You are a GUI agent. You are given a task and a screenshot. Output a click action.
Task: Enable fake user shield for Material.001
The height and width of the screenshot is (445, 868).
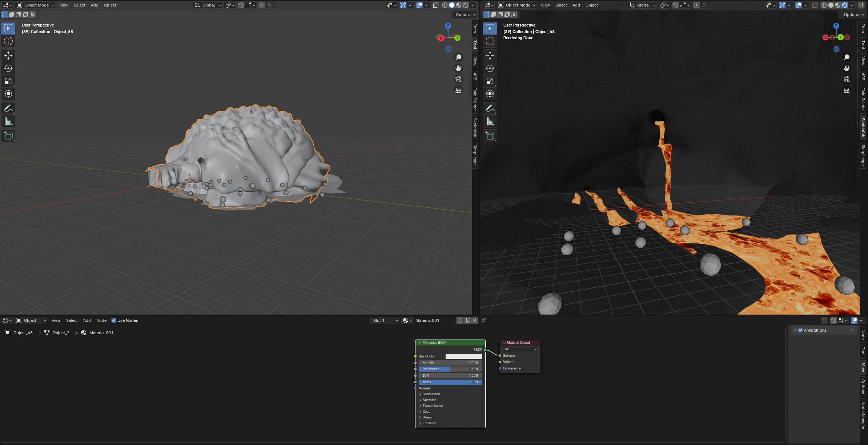click(x=460, y=320)
